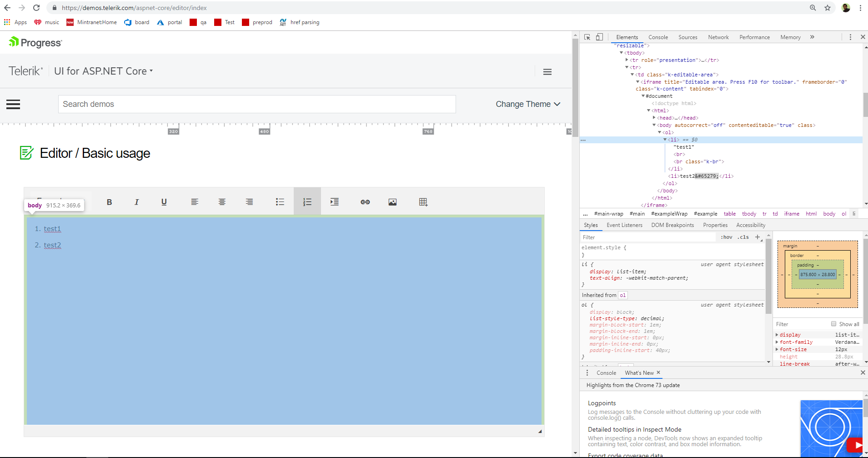Open the UI for ASP.NET Core product dropdown

point(103,71)
